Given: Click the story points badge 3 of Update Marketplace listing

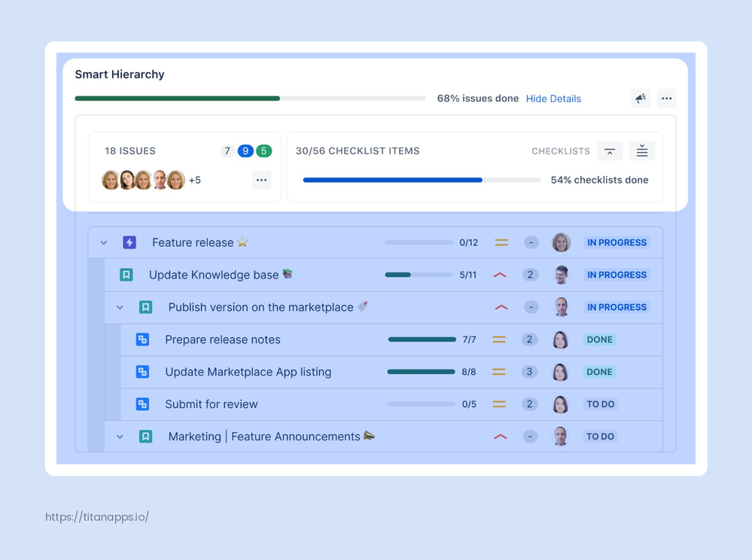Looking at the screenshot, I should tap(529, 372).
